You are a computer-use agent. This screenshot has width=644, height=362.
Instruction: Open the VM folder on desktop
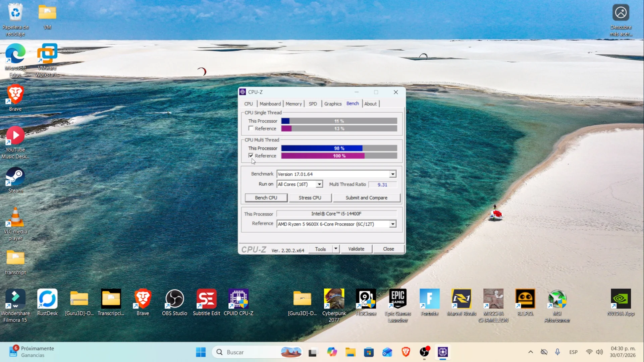(47, 17)
